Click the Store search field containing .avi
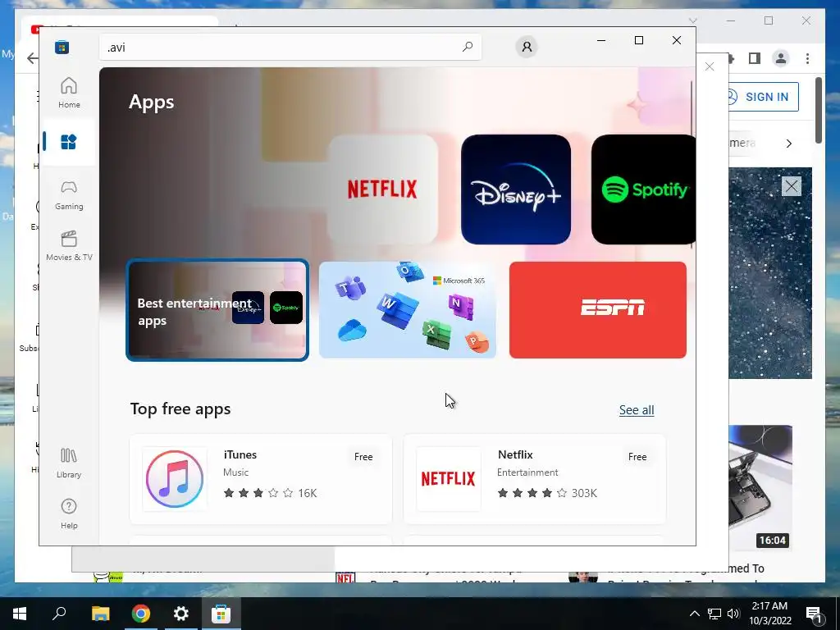The image size is (840, 630). pyautogui.click(x=290, y=47)
